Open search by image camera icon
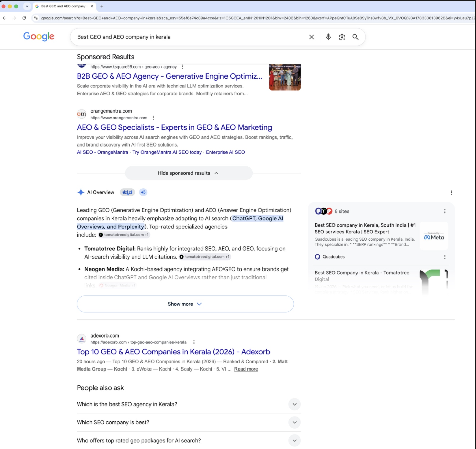 [x=342, y=37]
